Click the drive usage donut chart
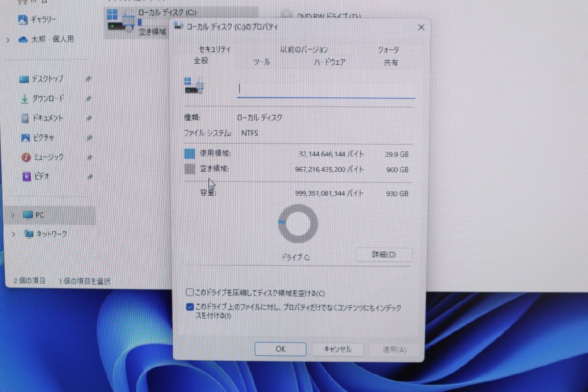The image size is (588, 392). click(x=298, y=224)
